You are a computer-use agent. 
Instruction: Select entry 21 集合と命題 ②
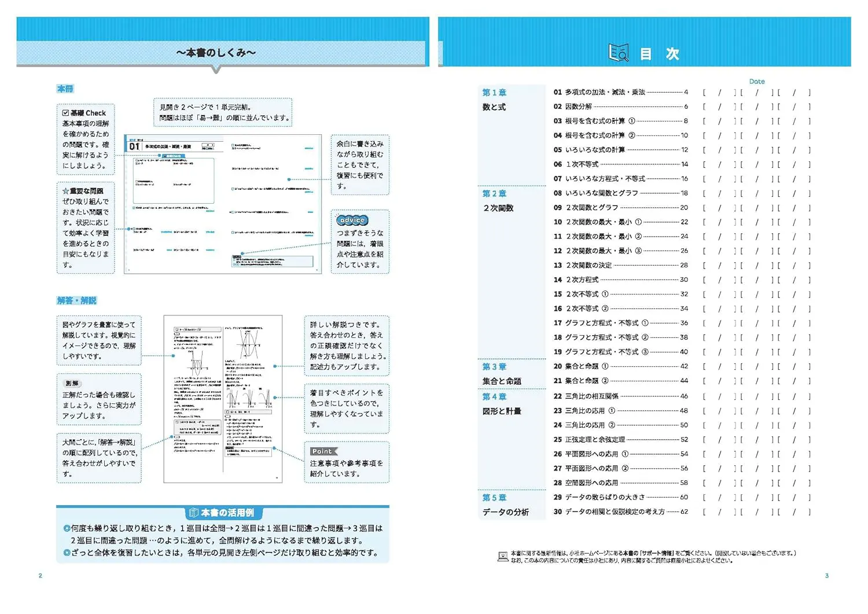tap(620, 381)
